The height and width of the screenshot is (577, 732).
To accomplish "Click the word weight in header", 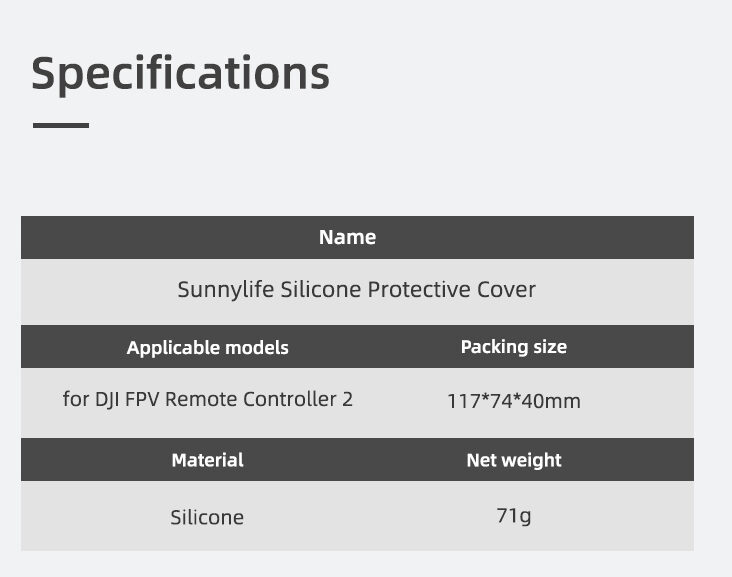I will click(535, 460).
